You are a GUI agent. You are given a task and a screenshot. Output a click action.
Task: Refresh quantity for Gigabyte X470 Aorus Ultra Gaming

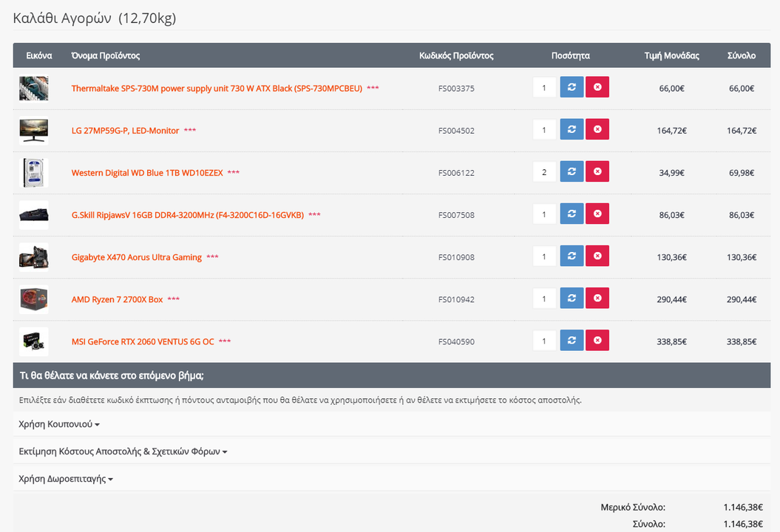572,256
